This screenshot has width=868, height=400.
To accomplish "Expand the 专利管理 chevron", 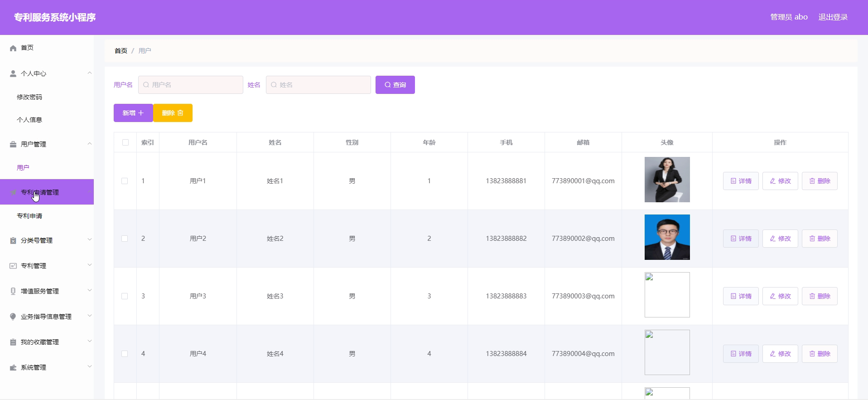I will pyautogui.click(x=89, y=265).
